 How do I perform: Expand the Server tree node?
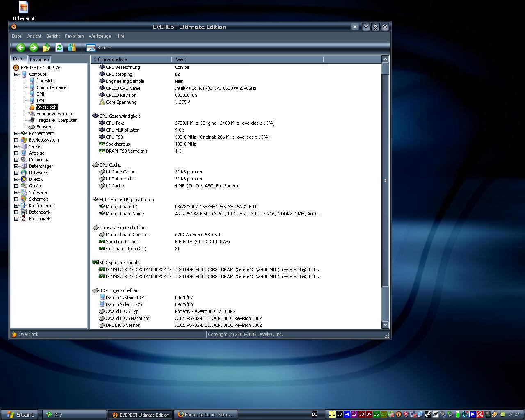(16, 146)
